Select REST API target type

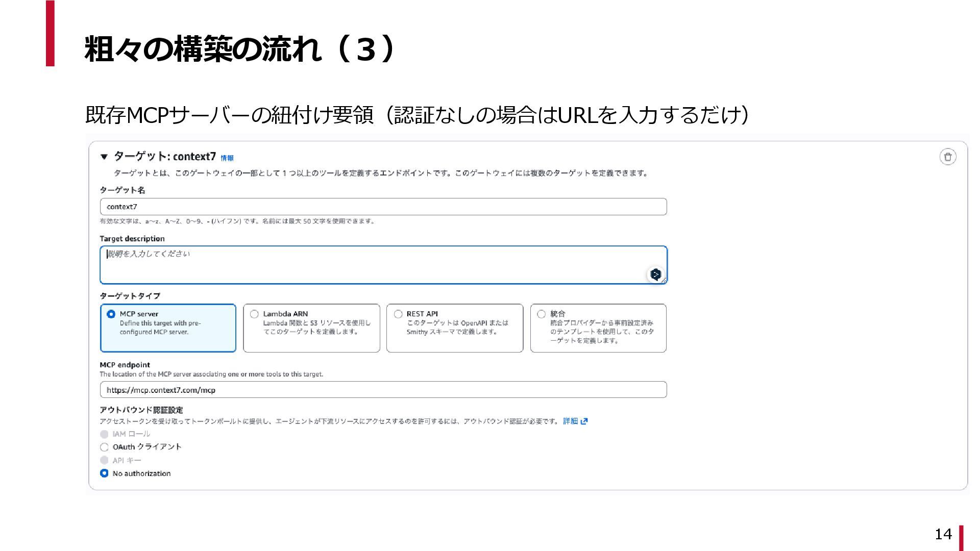pos(398,314)
